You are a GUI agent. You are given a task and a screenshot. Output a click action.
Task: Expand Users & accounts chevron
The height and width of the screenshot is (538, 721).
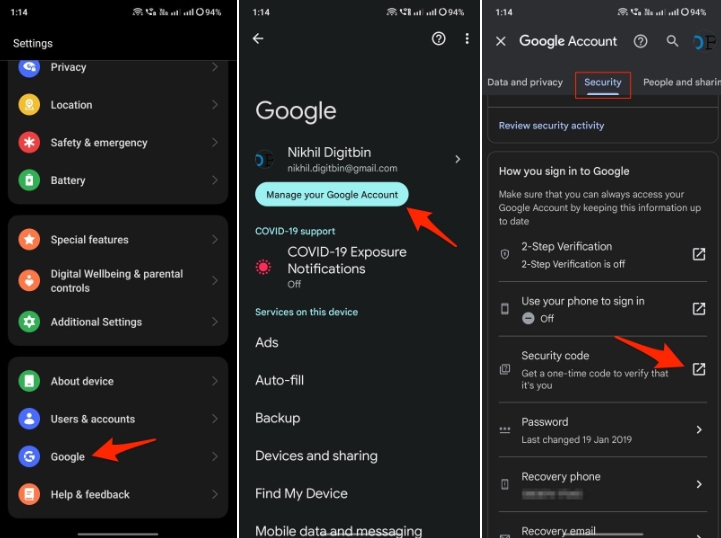tap(215, 419)
